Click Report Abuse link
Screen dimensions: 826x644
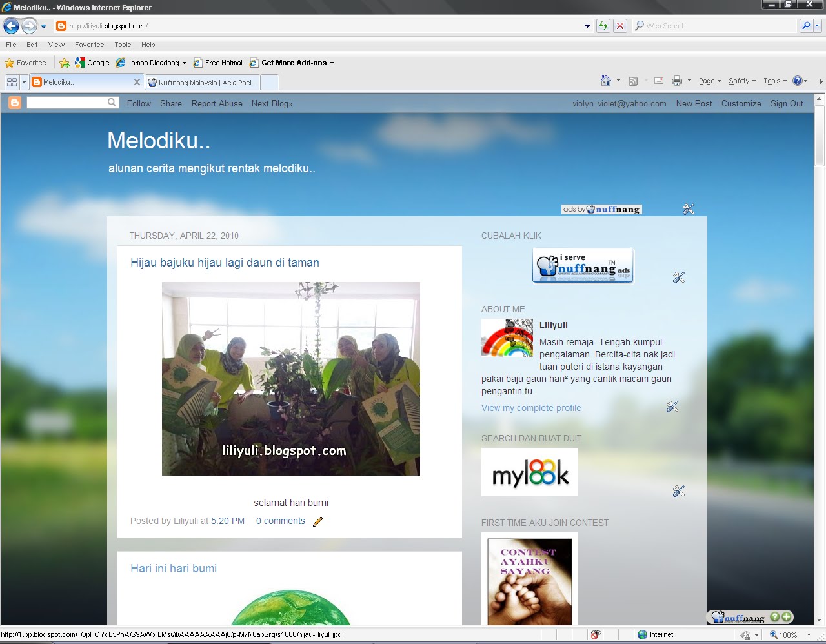pos(217,103)
